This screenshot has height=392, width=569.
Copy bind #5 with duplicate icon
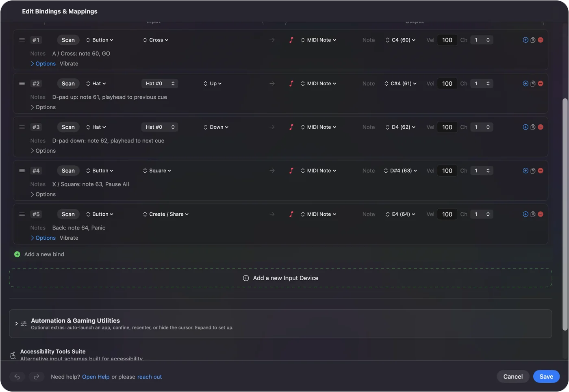[533, 214]
